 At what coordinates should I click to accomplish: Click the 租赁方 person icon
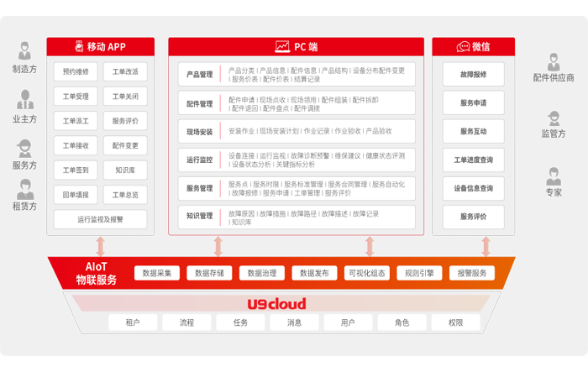pos(24,188)
